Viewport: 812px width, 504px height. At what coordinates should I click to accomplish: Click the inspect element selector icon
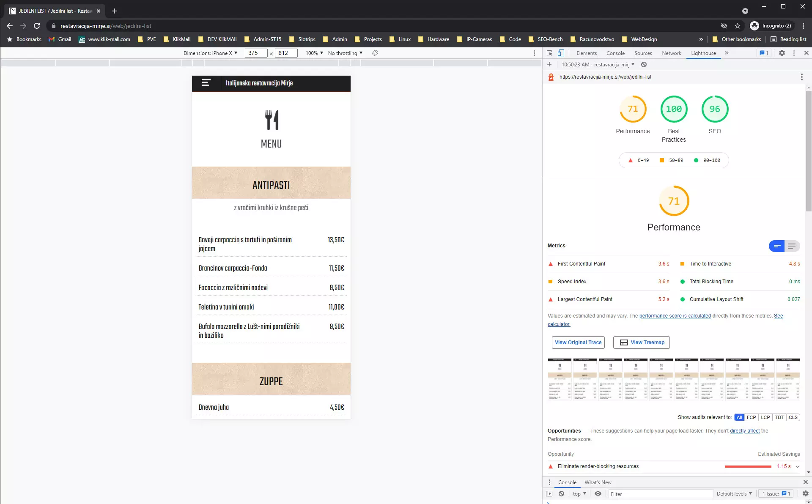click(x=549, y=53)
